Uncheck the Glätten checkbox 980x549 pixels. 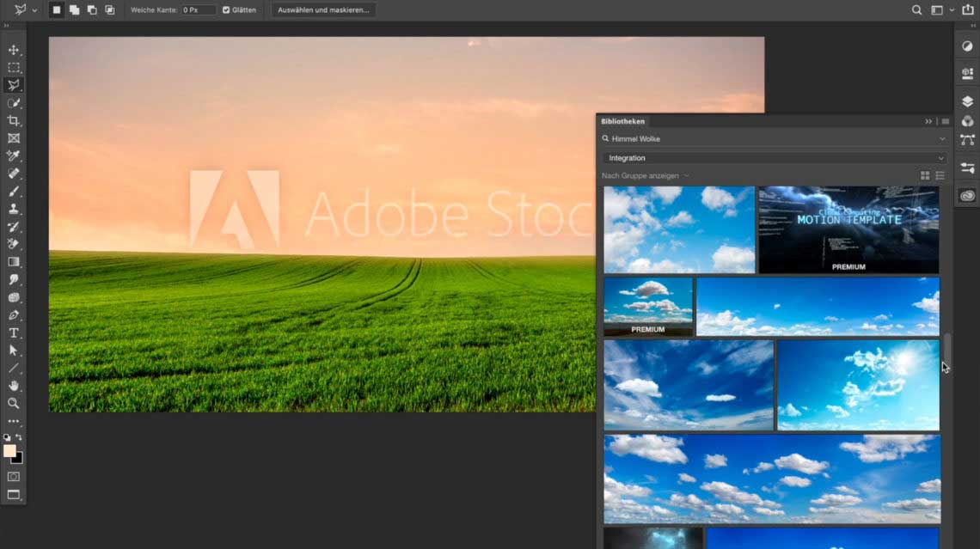click(x=226, y=10)
